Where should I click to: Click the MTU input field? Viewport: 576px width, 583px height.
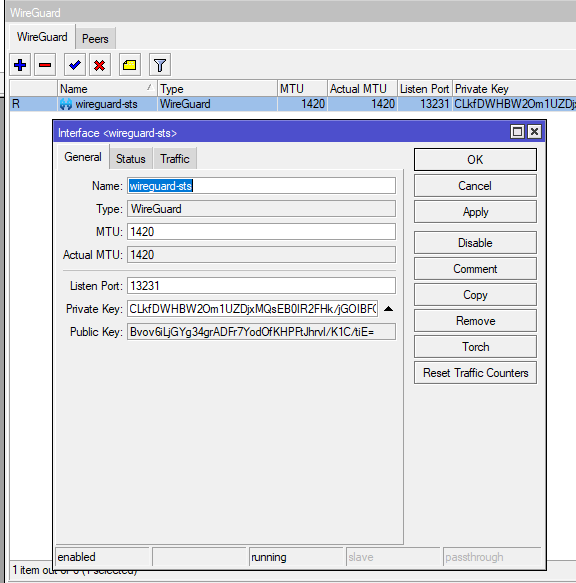pos(261,232)
